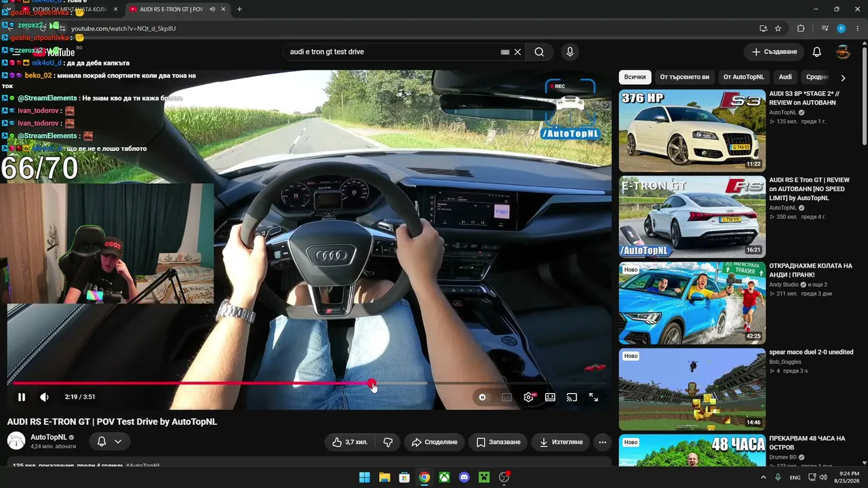Open the ENG language switcher

point(795,477)
